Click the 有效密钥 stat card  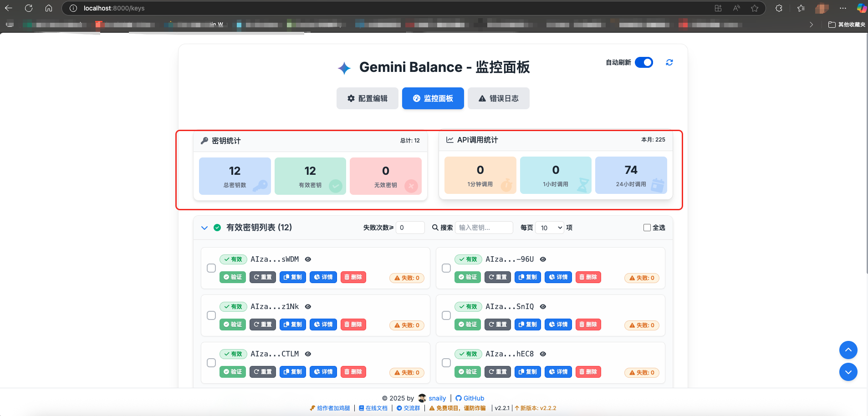pos(310,176)
